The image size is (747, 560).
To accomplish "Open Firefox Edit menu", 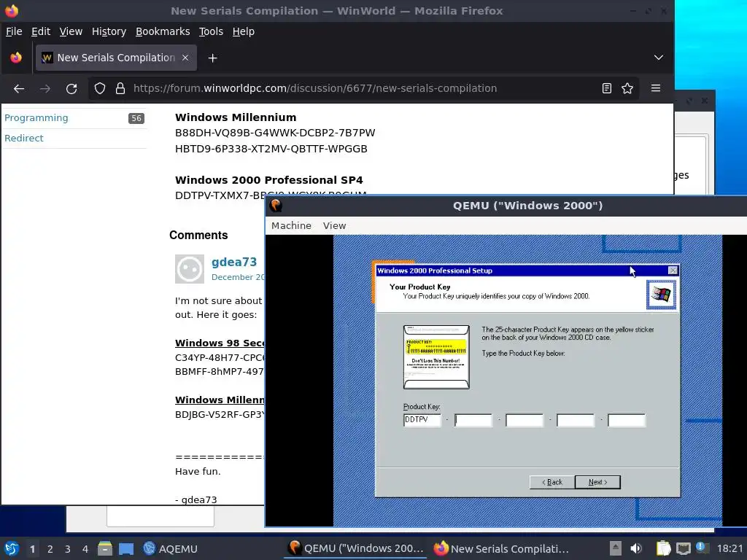I will click(x=41, y=31).
